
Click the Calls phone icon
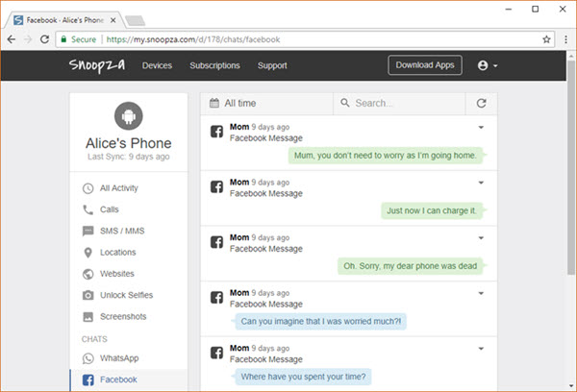point(88,209)
